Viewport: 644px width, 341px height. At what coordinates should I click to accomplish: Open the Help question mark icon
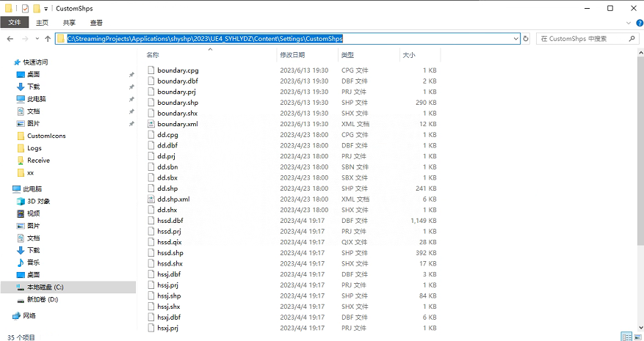point(640,23)
